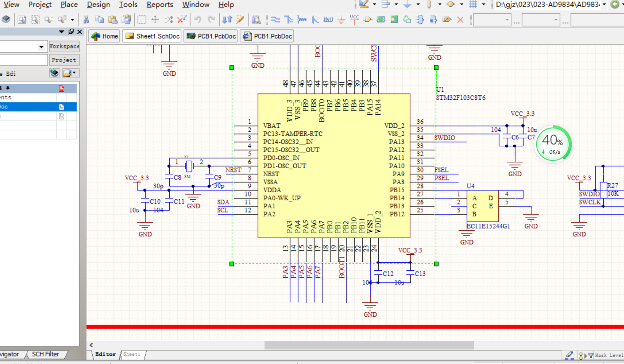
Task: Place a red No ERC marker
Action: (460, 19)
